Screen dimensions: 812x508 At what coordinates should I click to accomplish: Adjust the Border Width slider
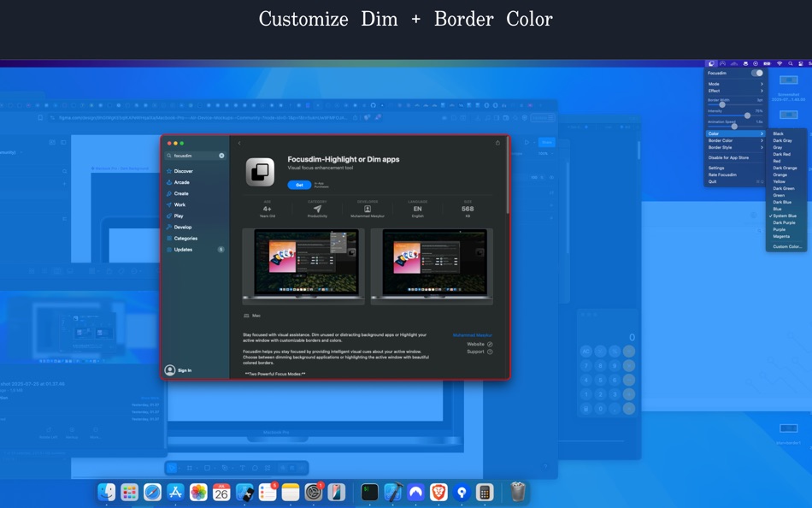[x=735, y=104]
